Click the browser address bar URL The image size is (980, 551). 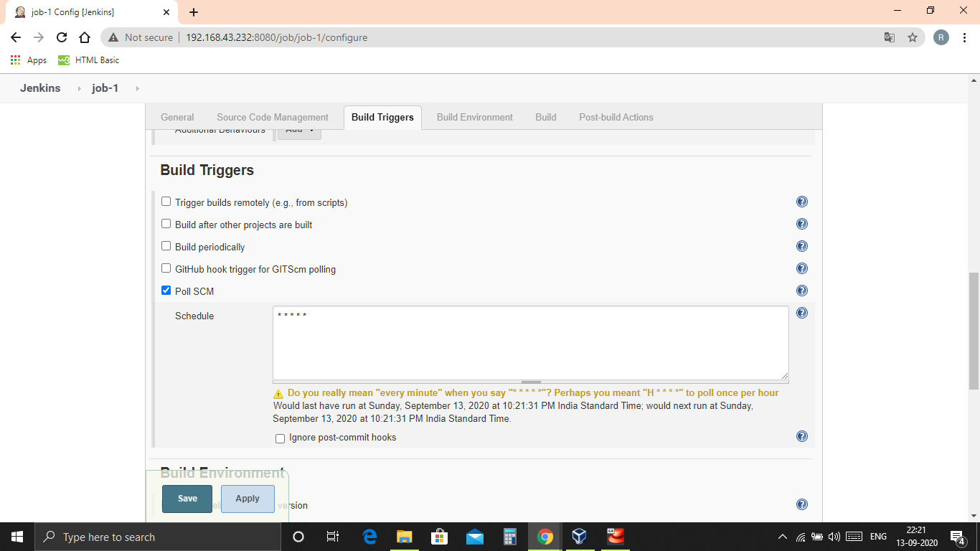(276, 37)
